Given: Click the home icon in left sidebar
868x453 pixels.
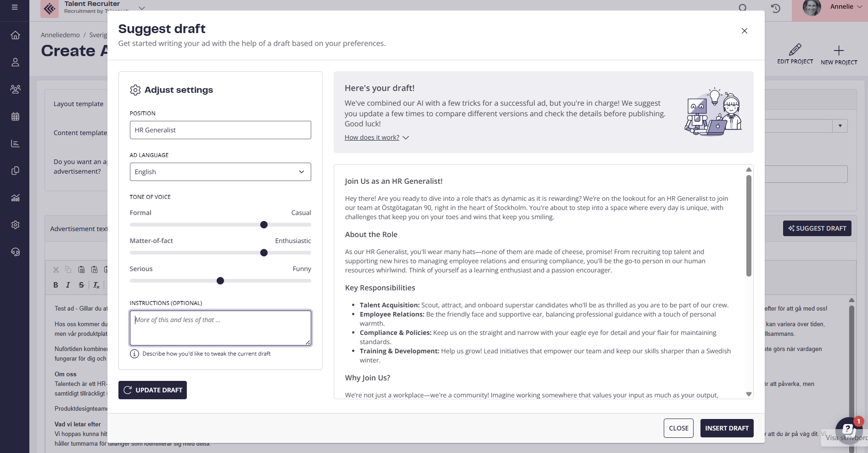Looking at the screenshot, I should (x=15, y=35).
